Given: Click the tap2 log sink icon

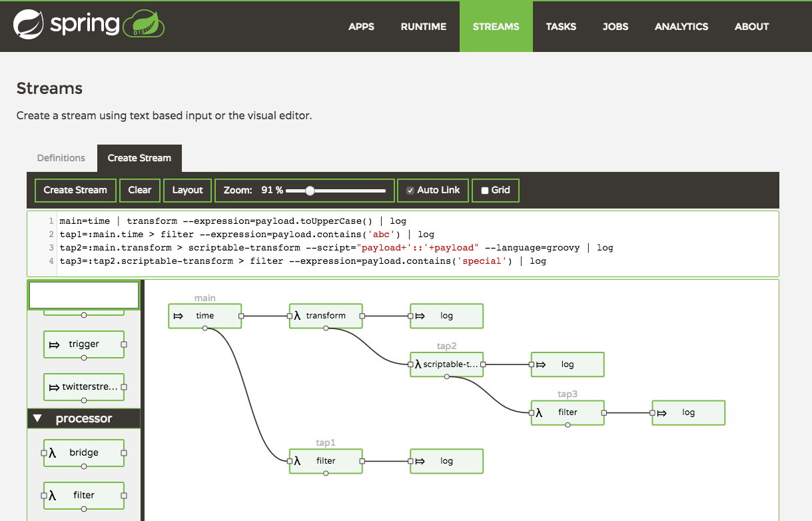Looking at the screenshot, I should (x=541, y=364).
